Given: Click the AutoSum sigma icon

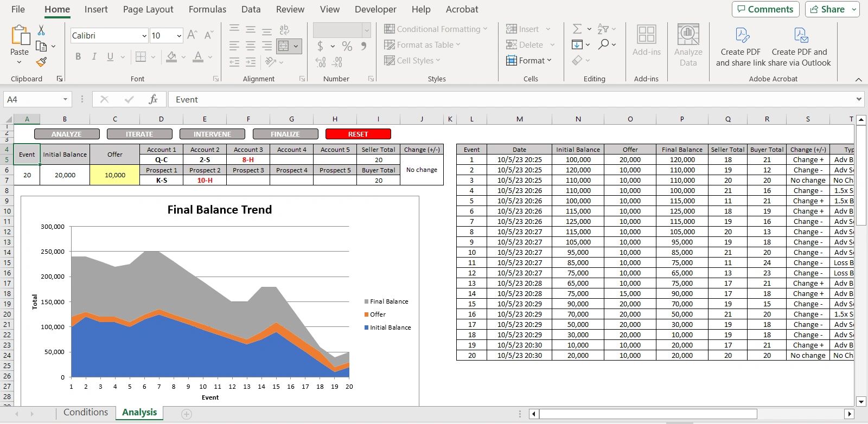Looking at the screenshot, I should [577, 29].
